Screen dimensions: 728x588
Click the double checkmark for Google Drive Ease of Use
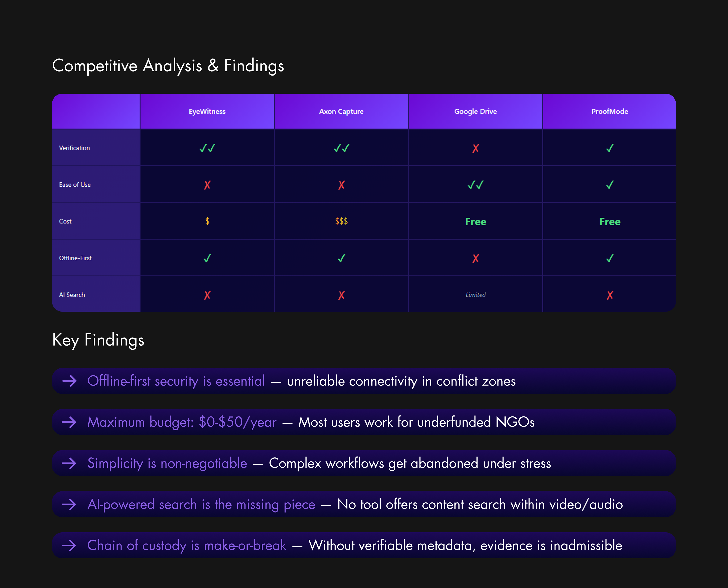coord(475,185)
